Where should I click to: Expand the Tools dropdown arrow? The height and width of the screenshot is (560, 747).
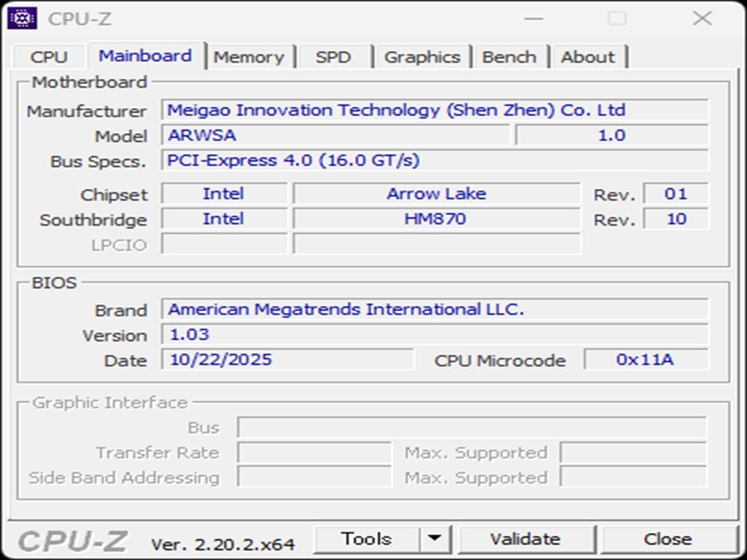(435, 539)
